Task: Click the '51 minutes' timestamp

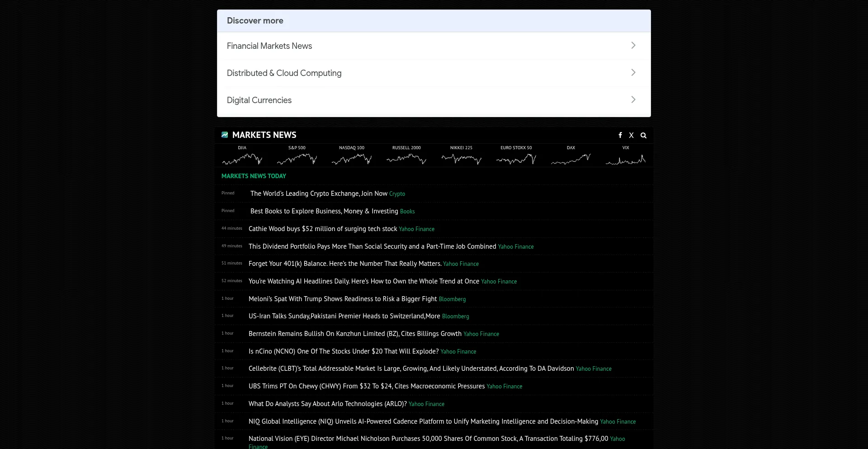Action: point(232,263)
